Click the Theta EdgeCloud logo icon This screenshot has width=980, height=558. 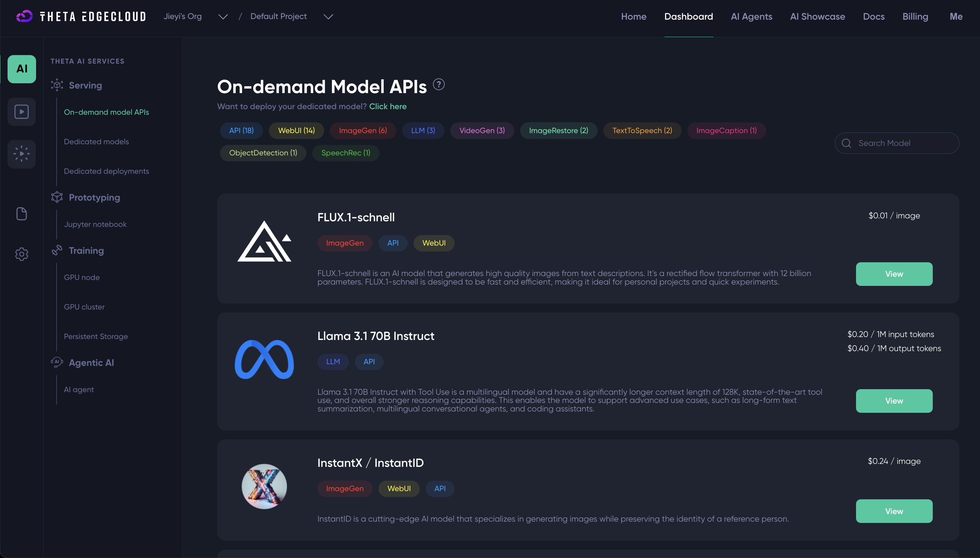tap(25, 16)
